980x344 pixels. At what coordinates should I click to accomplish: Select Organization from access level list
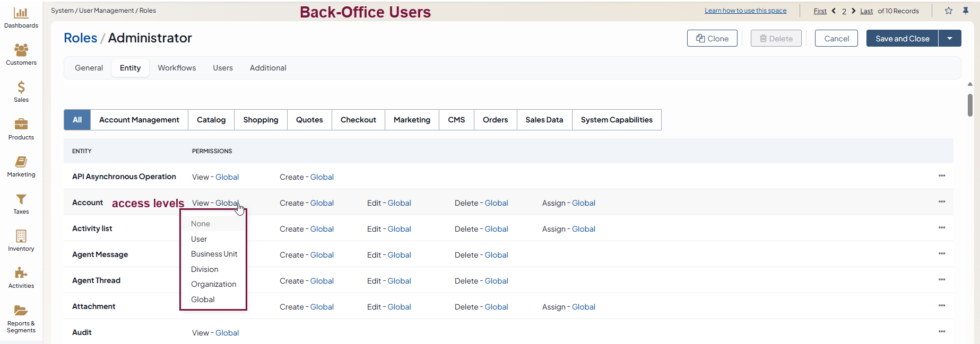tap(213, 284)
